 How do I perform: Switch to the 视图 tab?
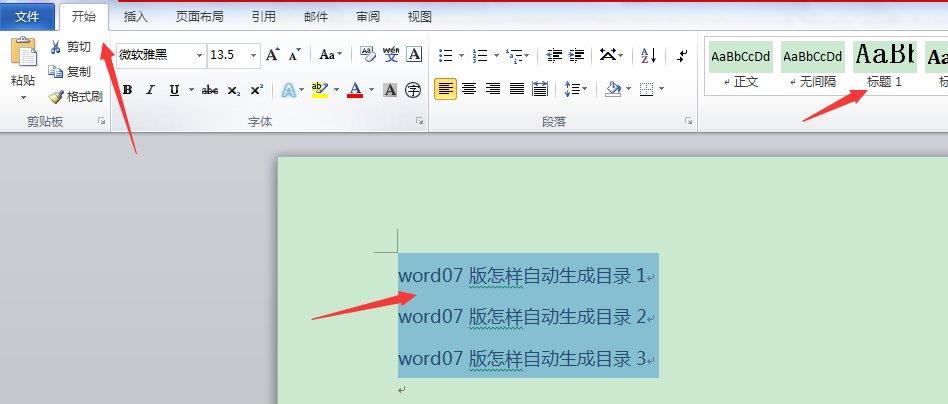pos(420,17)
